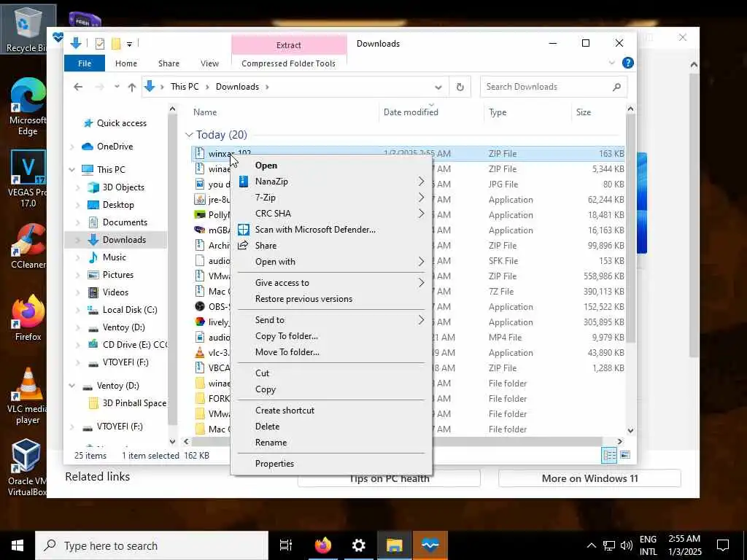The width and height of the screenshot is (747, 560).
Task: Collapse the This PC tree node
Action: (72, 169)
